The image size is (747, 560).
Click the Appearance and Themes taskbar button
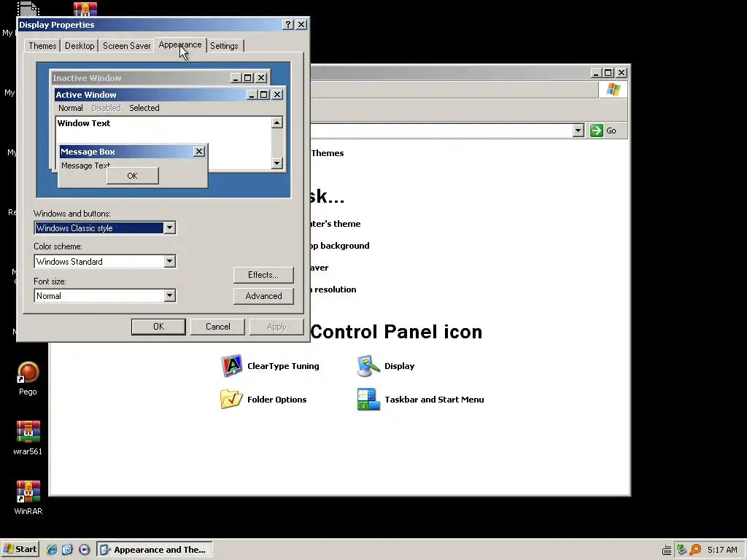coord(155,549)
